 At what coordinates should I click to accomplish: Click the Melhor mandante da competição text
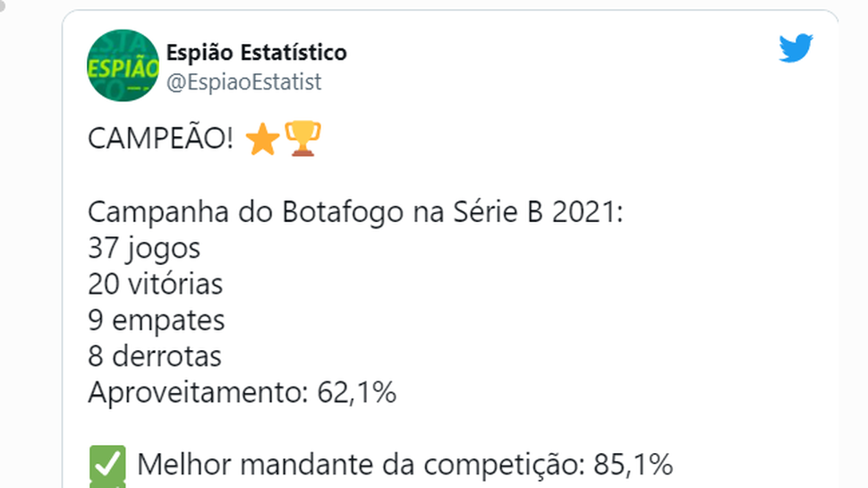pyautogui.click(x=361, y=465)
